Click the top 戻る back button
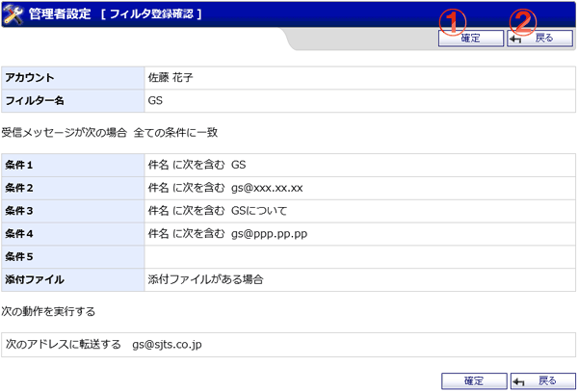The height and width of the screenshot is (392, 578). tap(539, 39)
